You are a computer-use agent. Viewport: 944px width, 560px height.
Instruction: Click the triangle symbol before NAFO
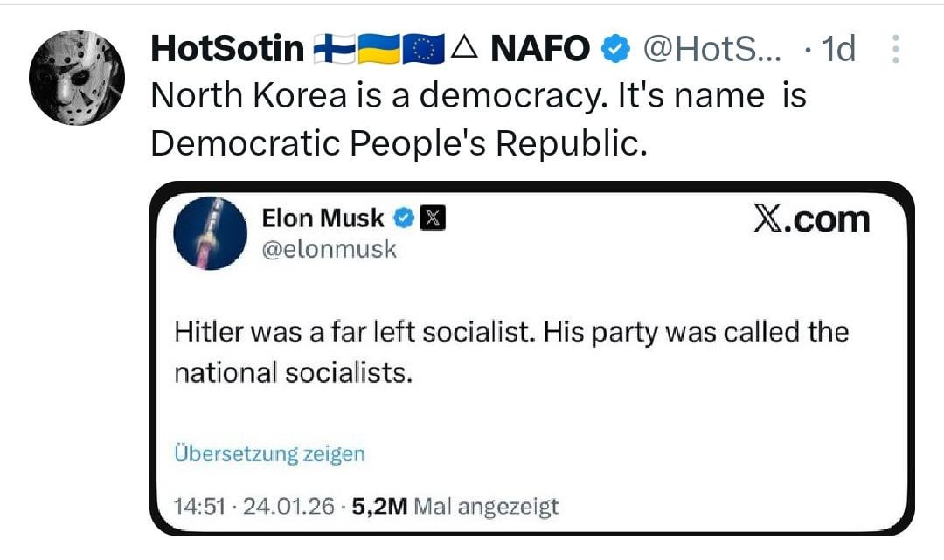pyautogui.click(x=464, y=50)
